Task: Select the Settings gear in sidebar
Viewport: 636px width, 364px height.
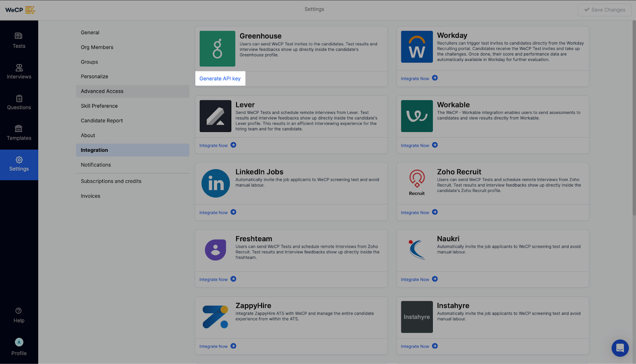Action: pyautogui.click(x=19, y=165)
